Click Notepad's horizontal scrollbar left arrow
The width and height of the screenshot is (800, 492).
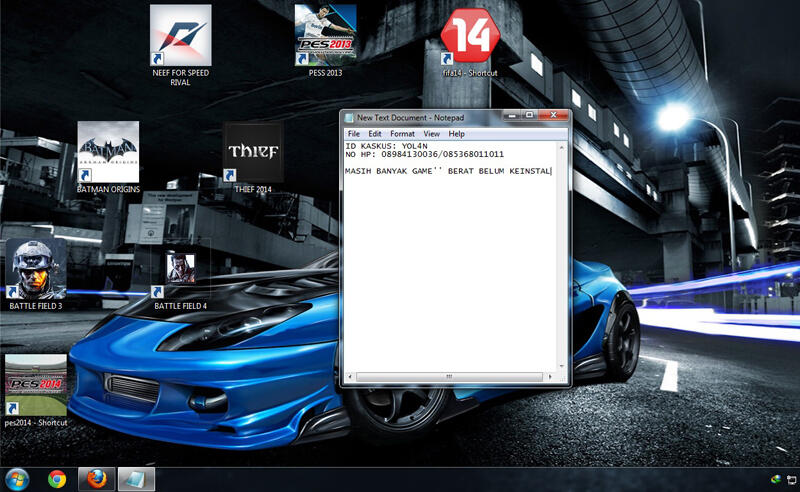pyautogui.click(x=350, y=377)
